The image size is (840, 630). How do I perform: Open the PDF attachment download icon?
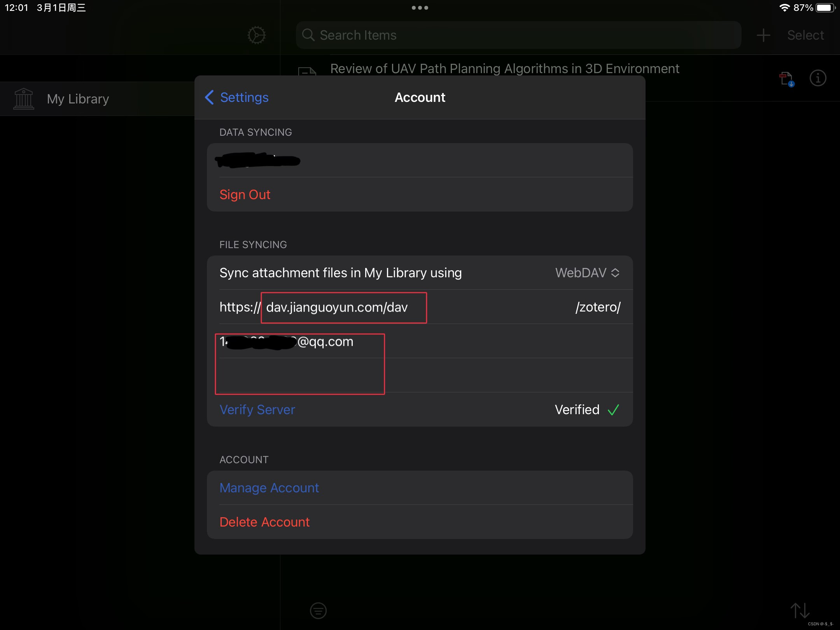[786, 79]
